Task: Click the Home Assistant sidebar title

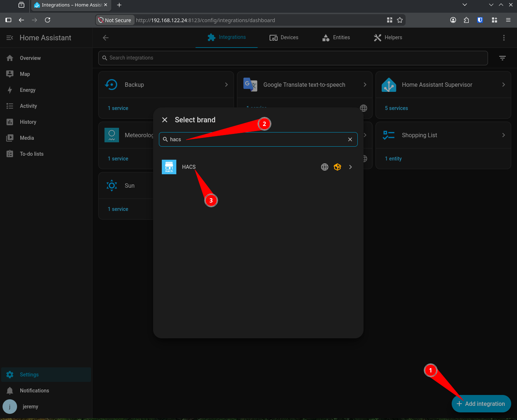Action: 45,38
